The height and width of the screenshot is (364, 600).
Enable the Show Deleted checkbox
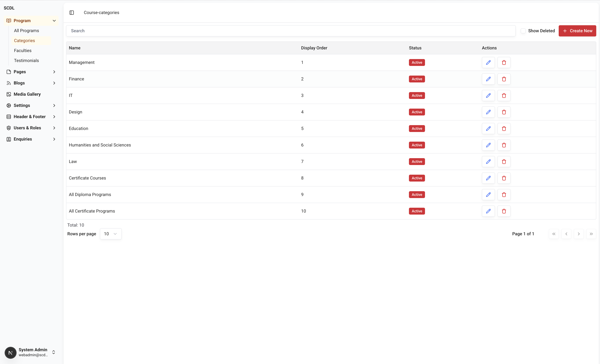tap(523, 31)
